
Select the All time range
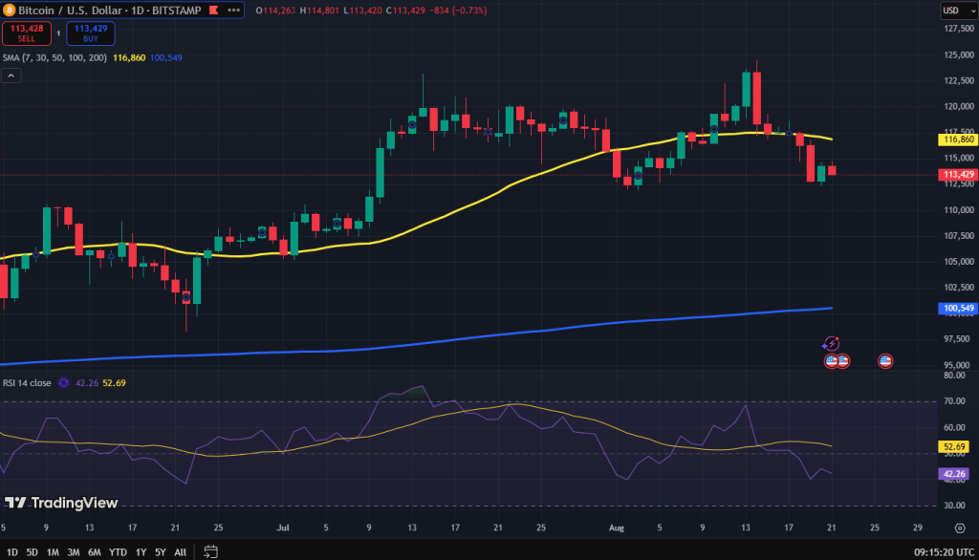click(180, 552)
